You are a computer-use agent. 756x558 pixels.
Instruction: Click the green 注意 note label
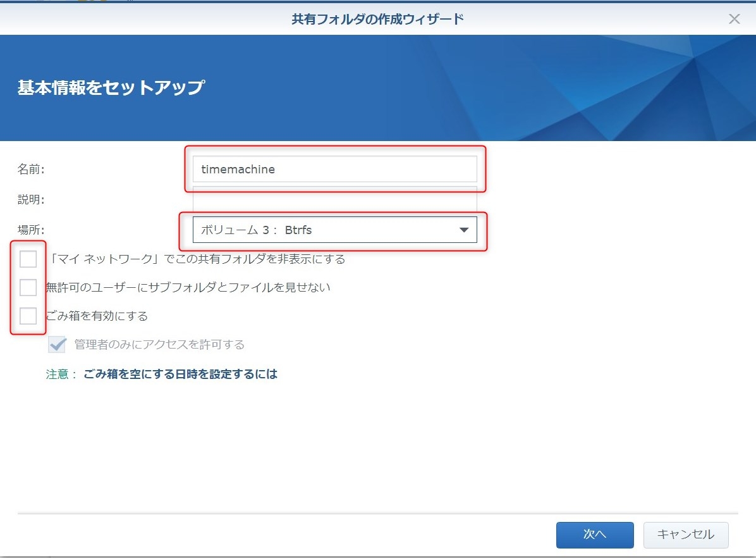[x=61, y=374]
